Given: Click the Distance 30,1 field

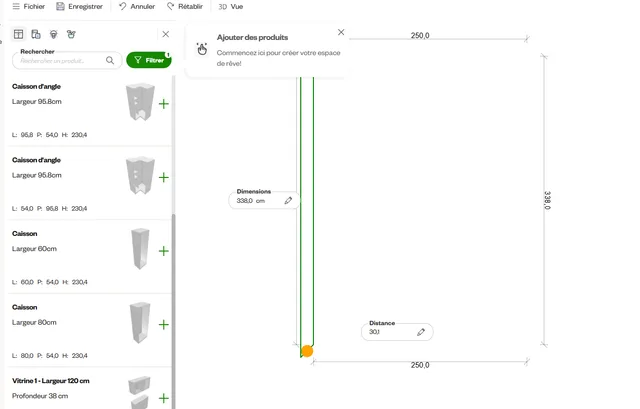Looking at the screenshot, I should click(x=397, y=332).
